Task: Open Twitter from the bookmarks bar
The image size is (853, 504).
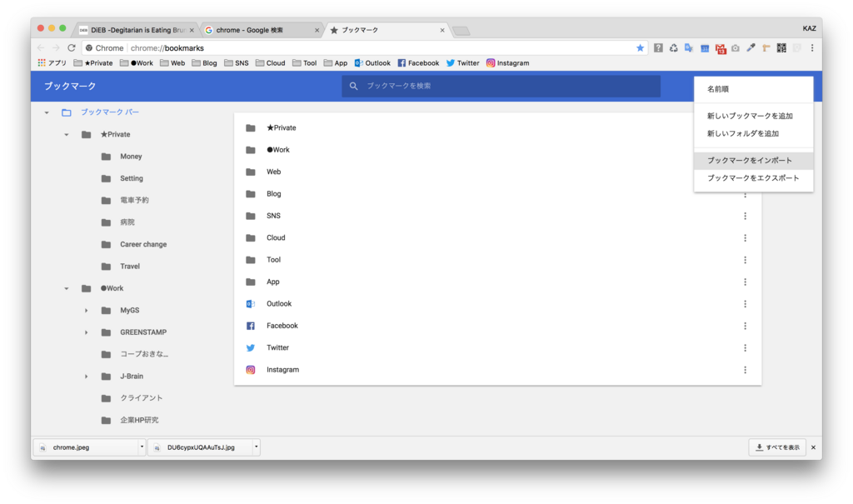Action: point(463,63)
